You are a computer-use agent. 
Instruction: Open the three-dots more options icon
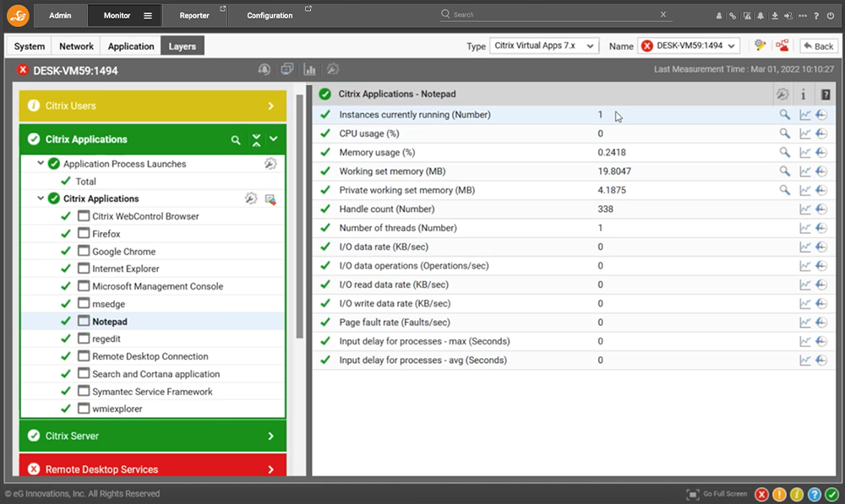[803, 15]
